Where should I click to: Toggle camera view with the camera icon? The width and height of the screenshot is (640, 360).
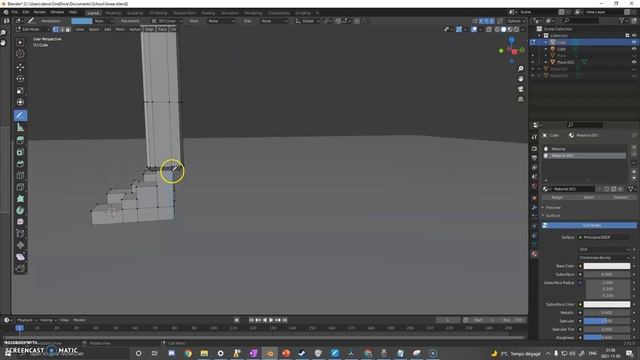point(520,89)
